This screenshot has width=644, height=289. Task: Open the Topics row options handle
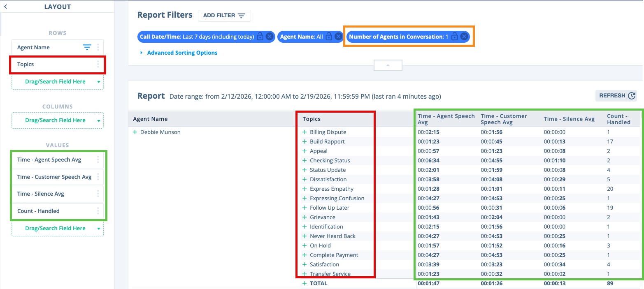[98, 64]
